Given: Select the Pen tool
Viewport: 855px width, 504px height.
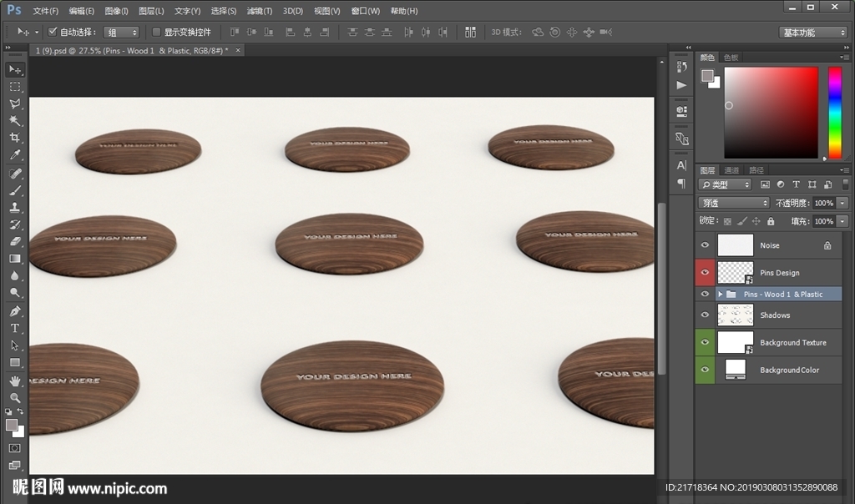Looking at the screenshot, I should tap(15, 310).
